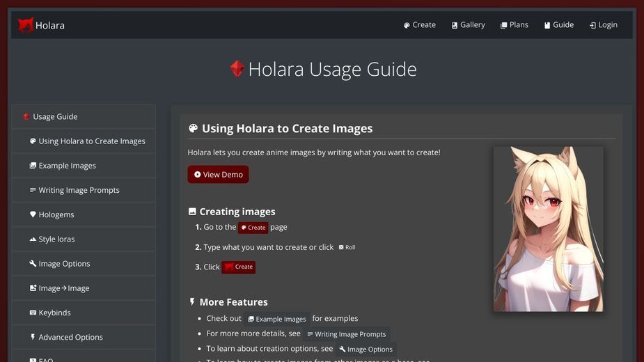The width and height of the screenshot is (644, 362).
Task: Select Keybinds sidebar item
Action: [84, 313]
